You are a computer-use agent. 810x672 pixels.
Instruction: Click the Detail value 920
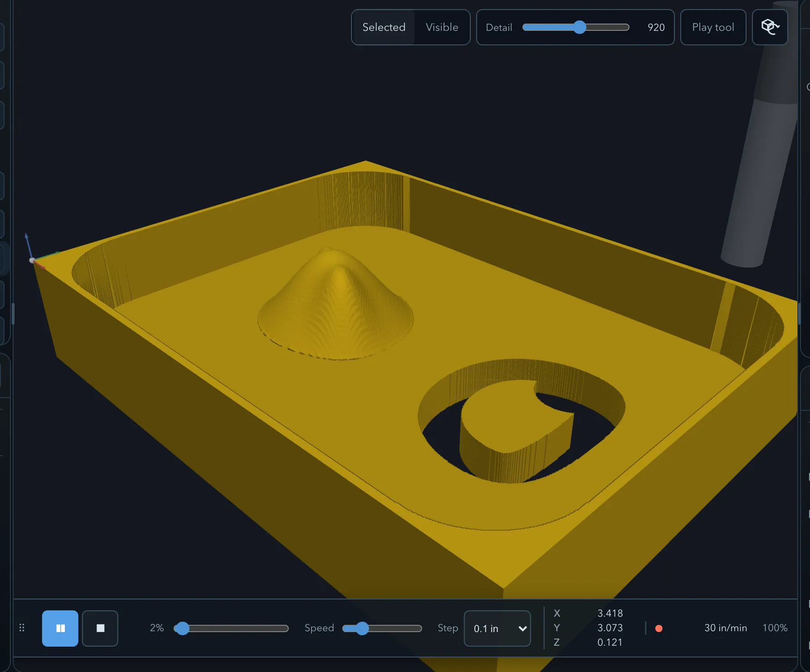(656, 27)
